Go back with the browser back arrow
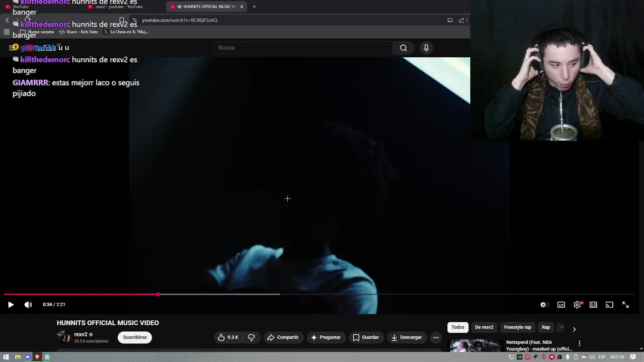 pos(7,20)
